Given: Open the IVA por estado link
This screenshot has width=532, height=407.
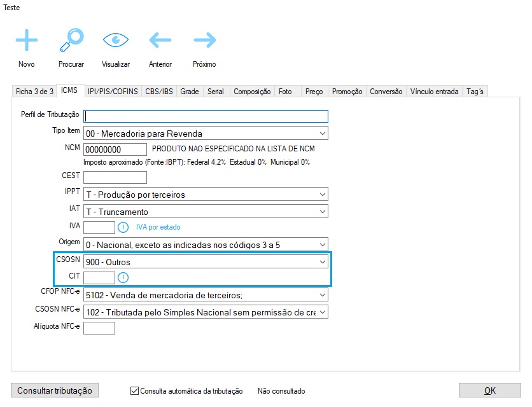Looking at the screenshot, I should tap(162, 227).
